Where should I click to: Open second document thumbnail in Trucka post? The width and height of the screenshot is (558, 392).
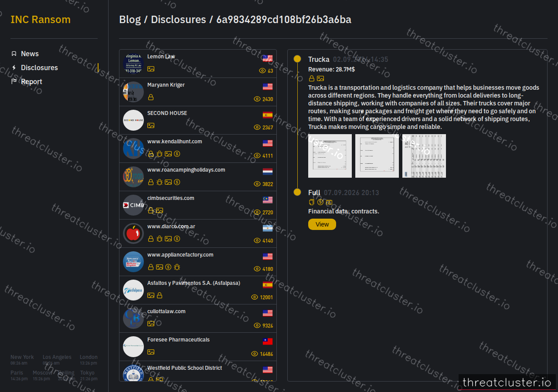(x=377, y=156)
